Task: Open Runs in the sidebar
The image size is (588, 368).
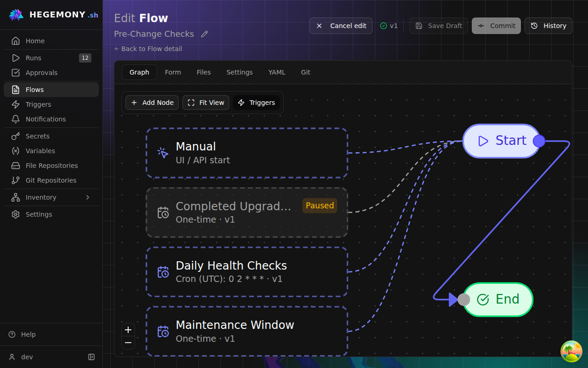Action: (51, 58)
